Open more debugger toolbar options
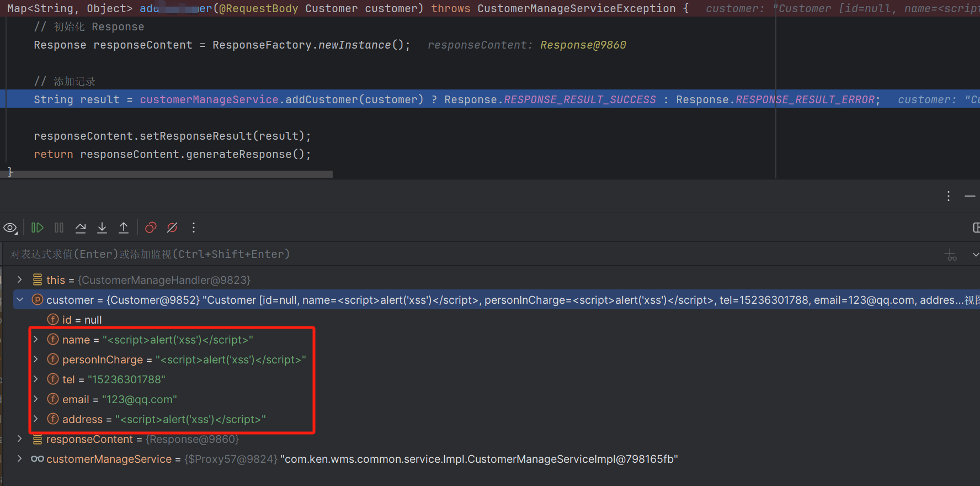980x486 pixels. [194, 228]
